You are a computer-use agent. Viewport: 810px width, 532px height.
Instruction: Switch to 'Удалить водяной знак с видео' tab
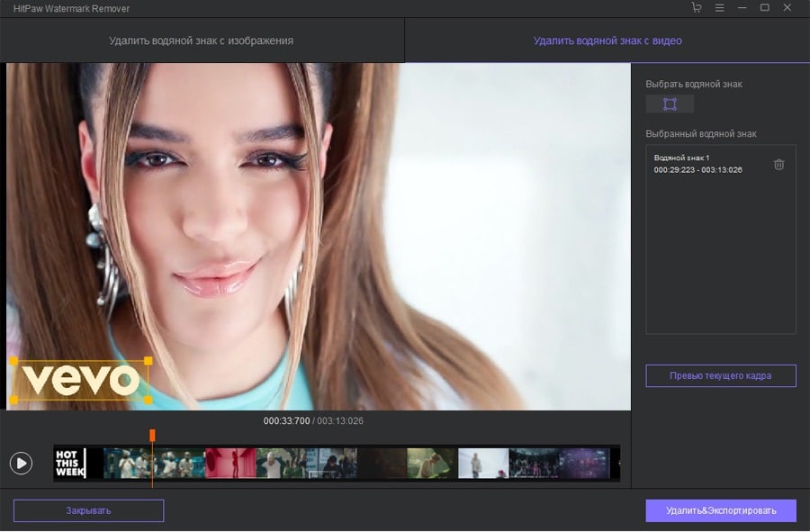(607, 41)
